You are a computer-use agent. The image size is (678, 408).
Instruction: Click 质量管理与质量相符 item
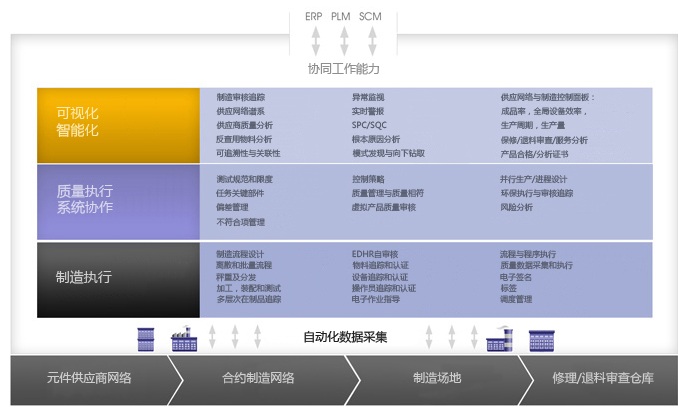pos(388,193)
